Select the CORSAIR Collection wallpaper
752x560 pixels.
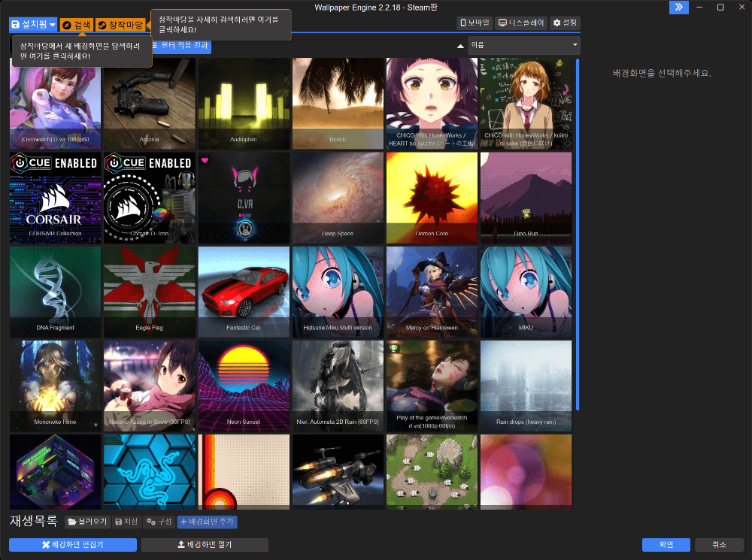pos(55,198)
